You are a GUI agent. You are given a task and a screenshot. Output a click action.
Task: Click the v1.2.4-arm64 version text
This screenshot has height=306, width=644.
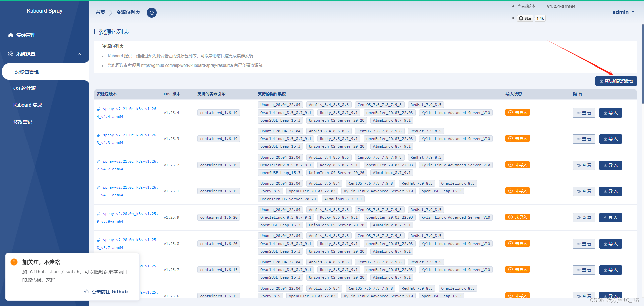(x=561, y=6)
